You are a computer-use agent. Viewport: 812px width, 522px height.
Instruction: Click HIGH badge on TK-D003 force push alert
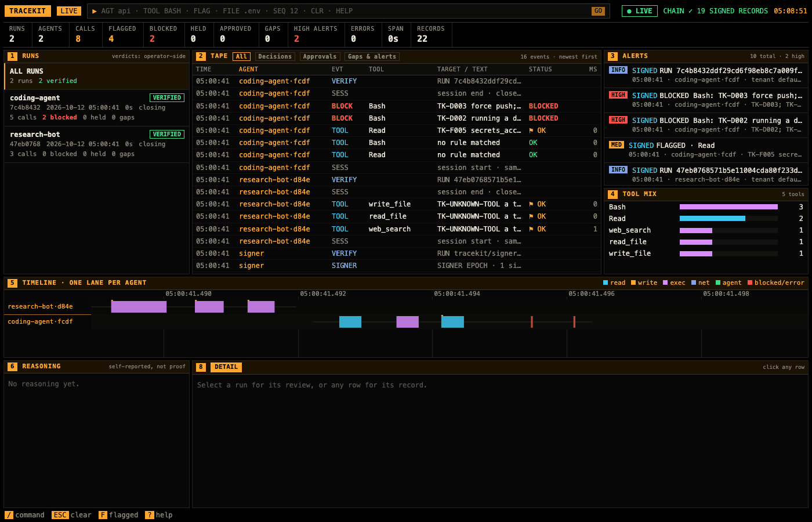click(618, 95)
